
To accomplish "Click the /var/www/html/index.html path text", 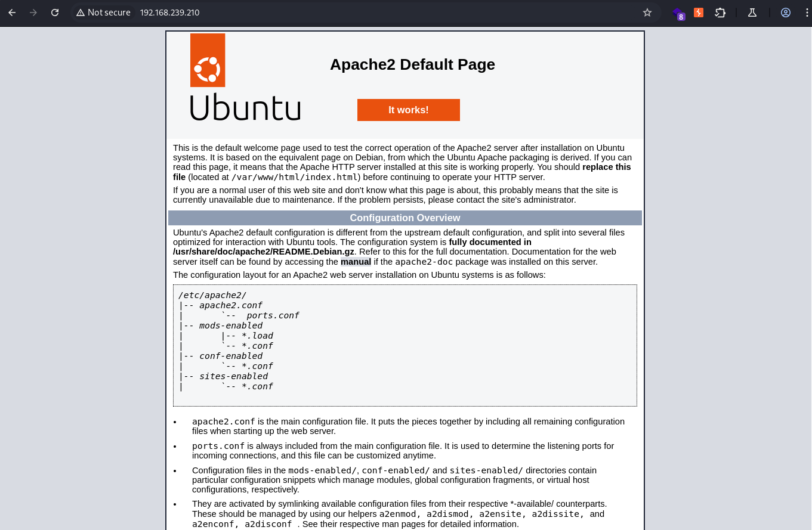I will (x=295, y=177).
